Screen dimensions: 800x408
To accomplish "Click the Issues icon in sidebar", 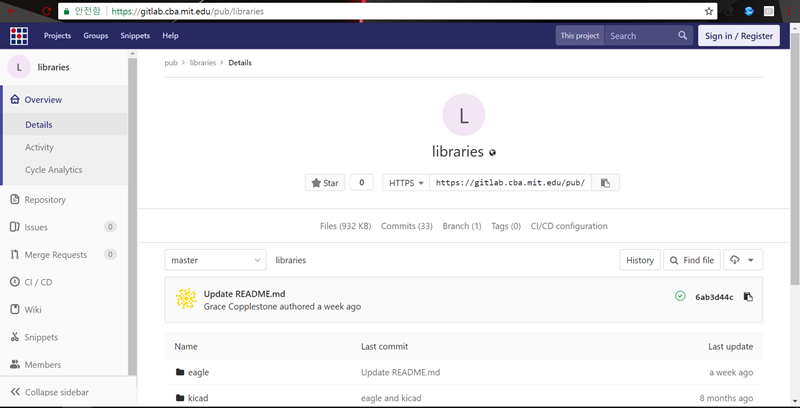I will point(15,227).
